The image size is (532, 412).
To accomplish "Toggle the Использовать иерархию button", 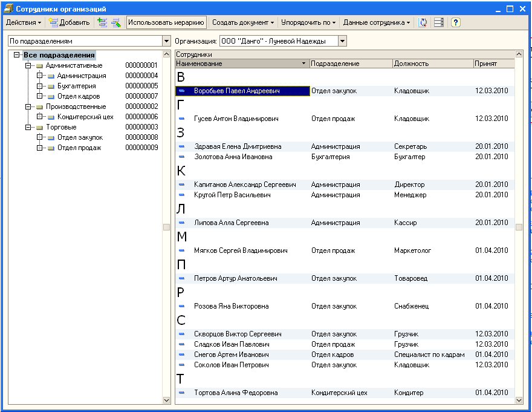I will 166,22.
